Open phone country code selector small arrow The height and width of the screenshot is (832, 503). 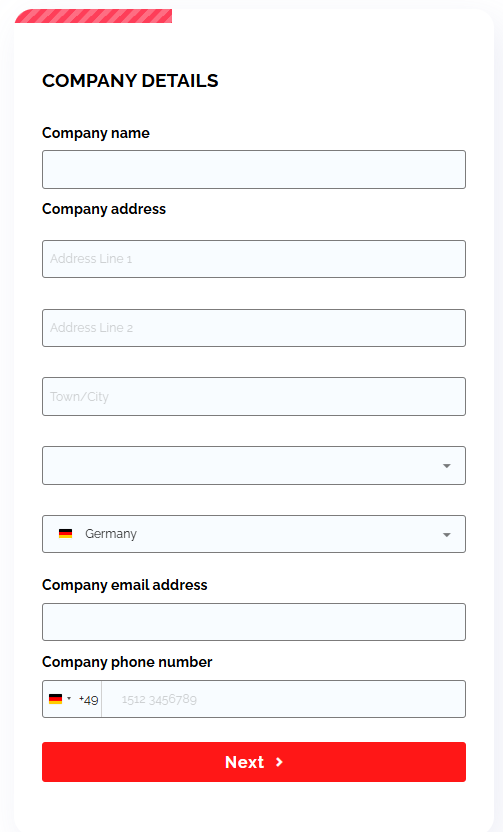69,699
